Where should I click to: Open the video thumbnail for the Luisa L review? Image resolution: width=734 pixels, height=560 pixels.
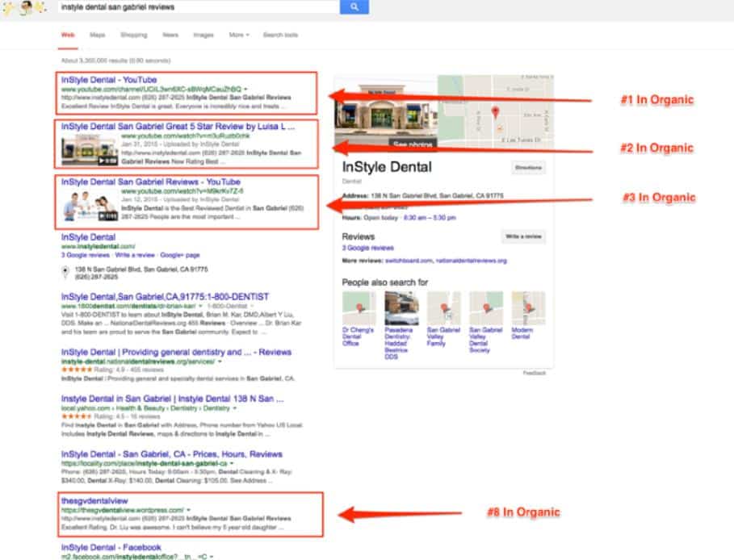pyautogui.click(x=90, y=150)
